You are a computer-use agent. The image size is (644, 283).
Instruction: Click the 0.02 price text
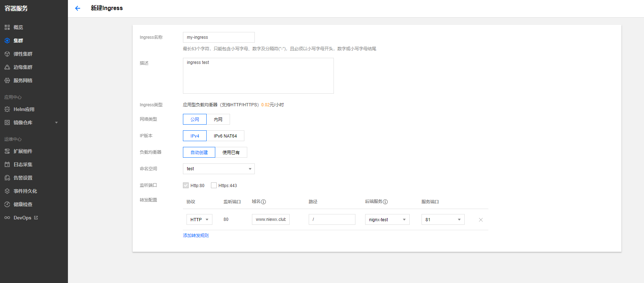pos(265,105)
